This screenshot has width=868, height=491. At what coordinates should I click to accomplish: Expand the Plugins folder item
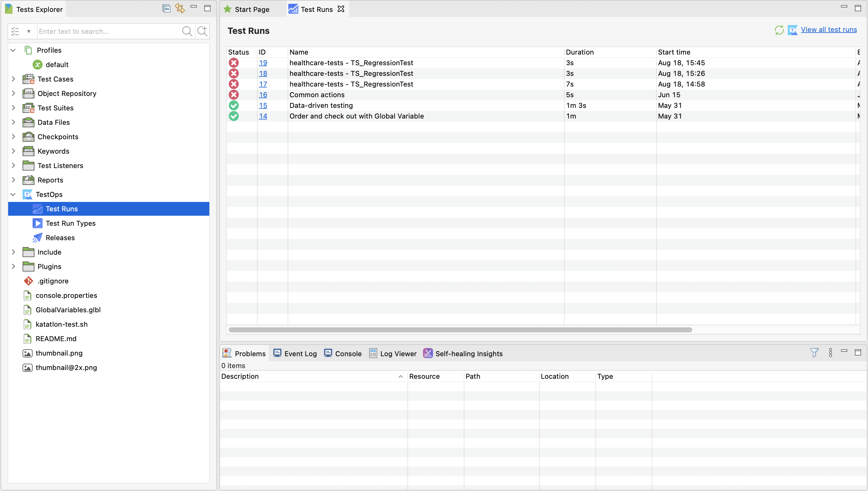13,266
